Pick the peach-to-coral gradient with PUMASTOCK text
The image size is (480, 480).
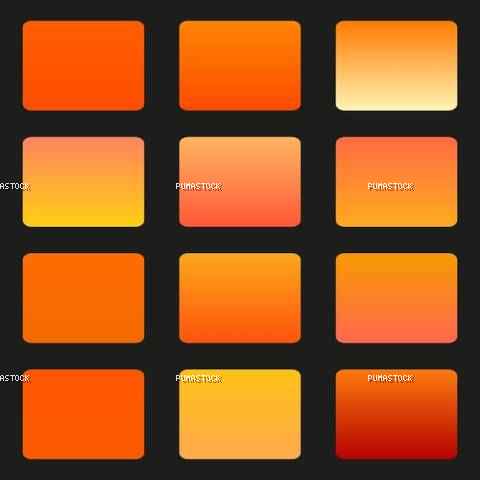240,182
